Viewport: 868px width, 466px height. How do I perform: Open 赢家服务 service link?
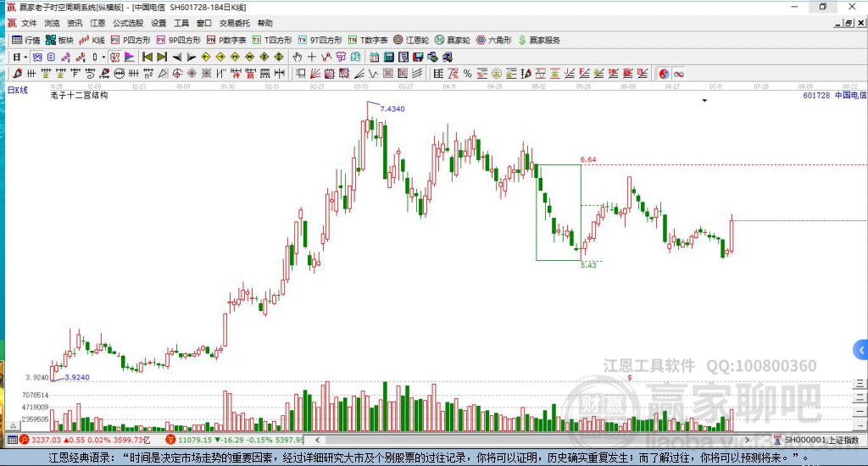539,40
